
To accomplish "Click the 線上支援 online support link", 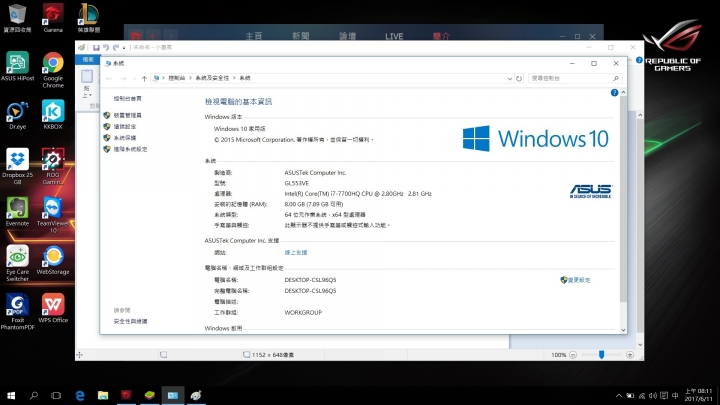I will (x=296, y=253).
